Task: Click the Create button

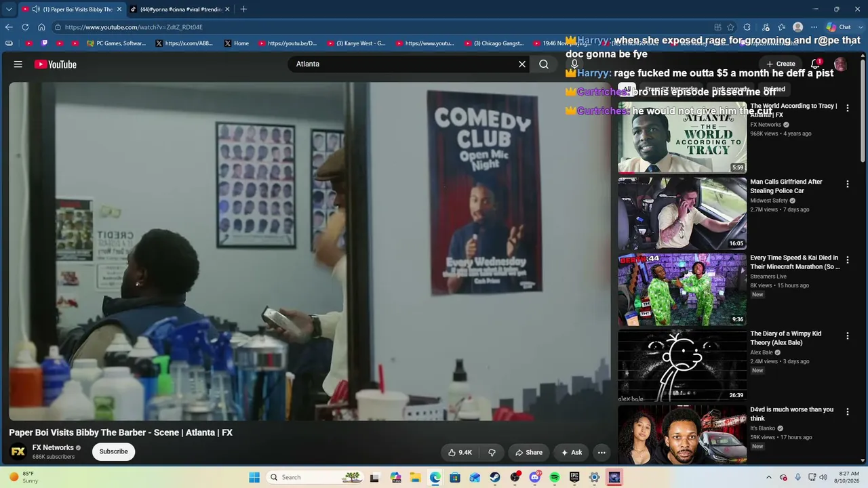Action: [781, 64]
